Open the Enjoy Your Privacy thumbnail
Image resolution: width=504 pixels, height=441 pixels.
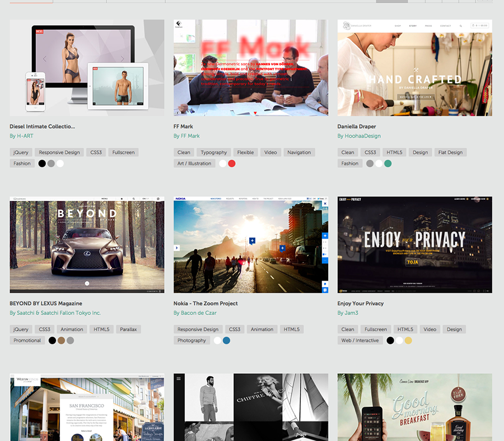[x=414, y=245]
